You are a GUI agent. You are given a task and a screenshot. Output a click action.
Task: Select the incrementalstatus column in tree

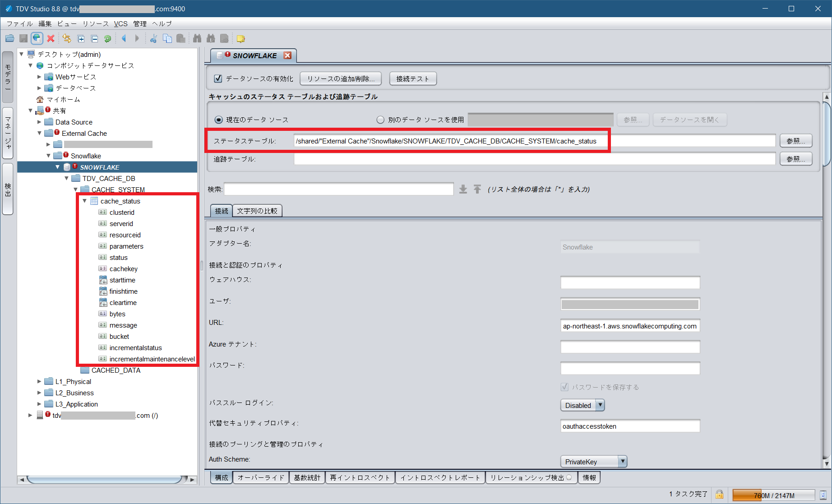coord(135,347)
